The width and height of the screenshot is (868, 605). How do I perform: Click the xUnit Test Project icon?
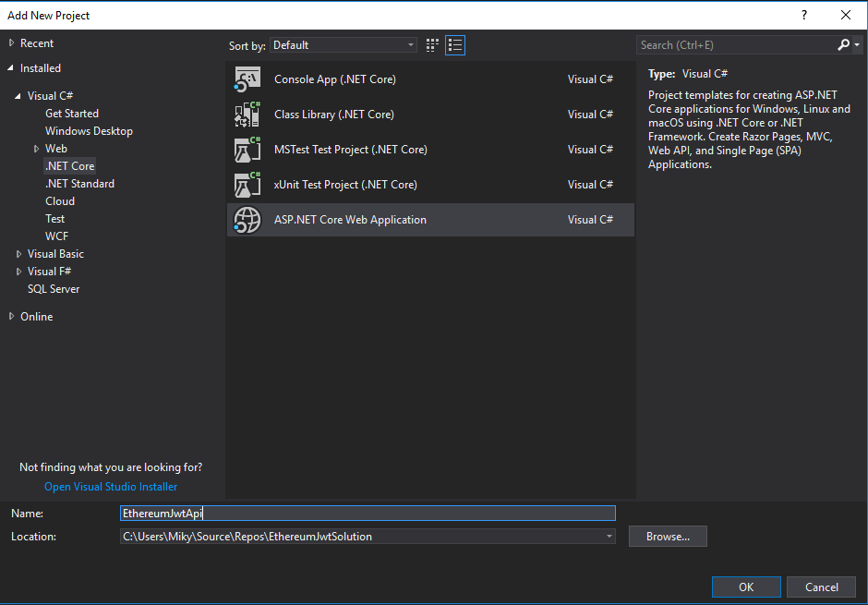[247, 185]
